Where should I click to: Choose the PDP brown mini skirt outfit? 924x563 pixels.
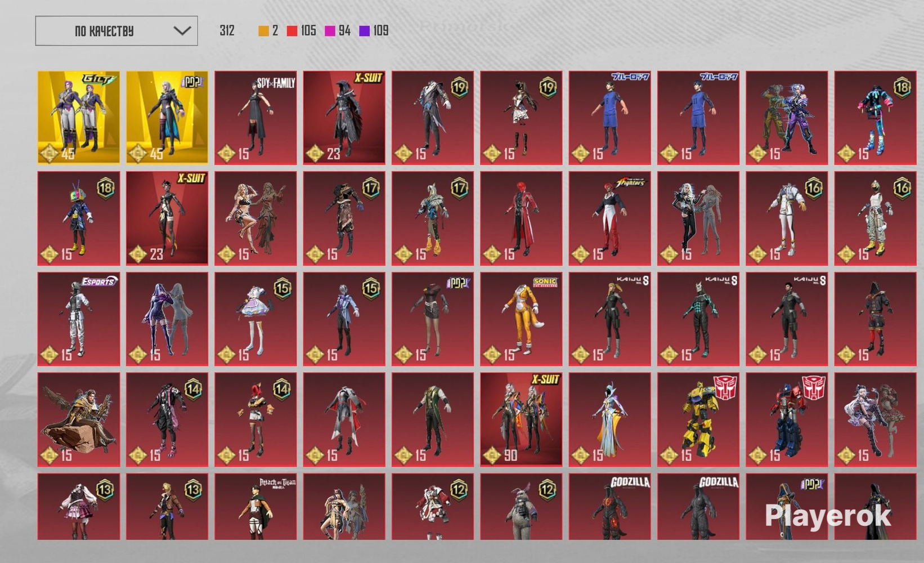click(433, 319)
